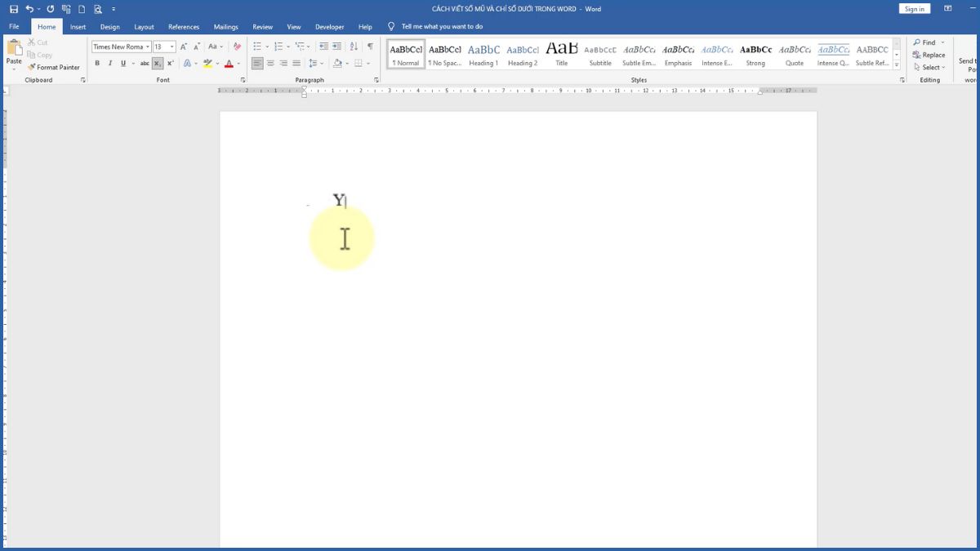Toggle the active Subscript button off

pos(158,63)
